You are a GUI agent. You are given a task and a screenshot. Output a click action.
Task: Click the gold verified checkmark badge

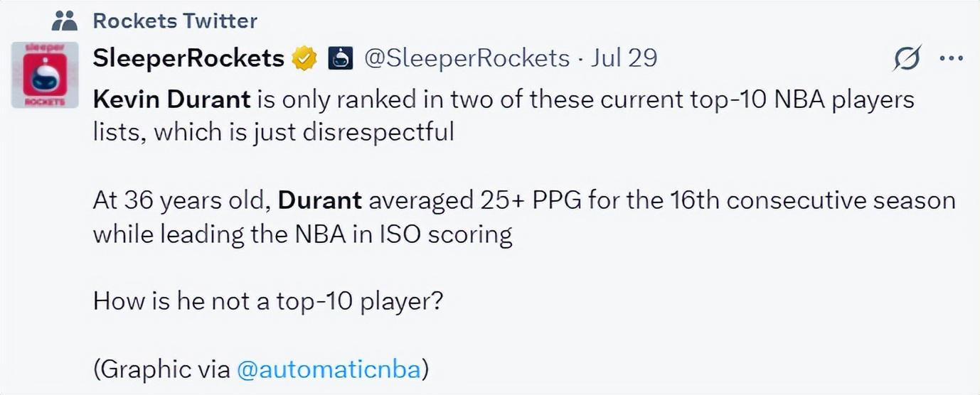[304, 58]
